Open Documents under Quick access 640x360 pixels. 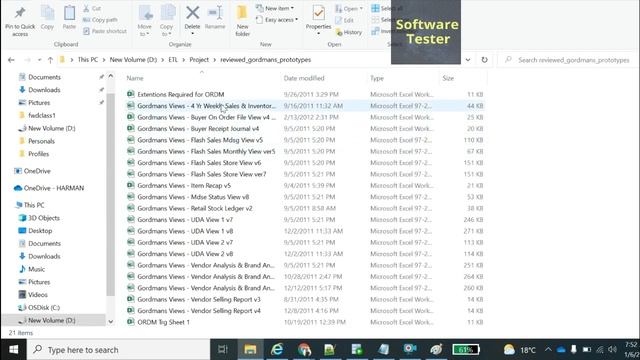tap(44, 77)
